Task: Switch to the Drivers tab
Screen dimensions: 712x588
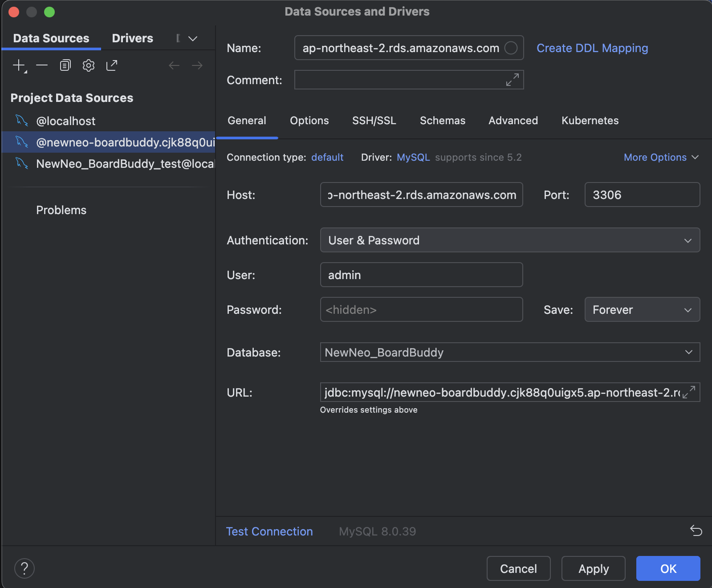Action: pos(132,38)
